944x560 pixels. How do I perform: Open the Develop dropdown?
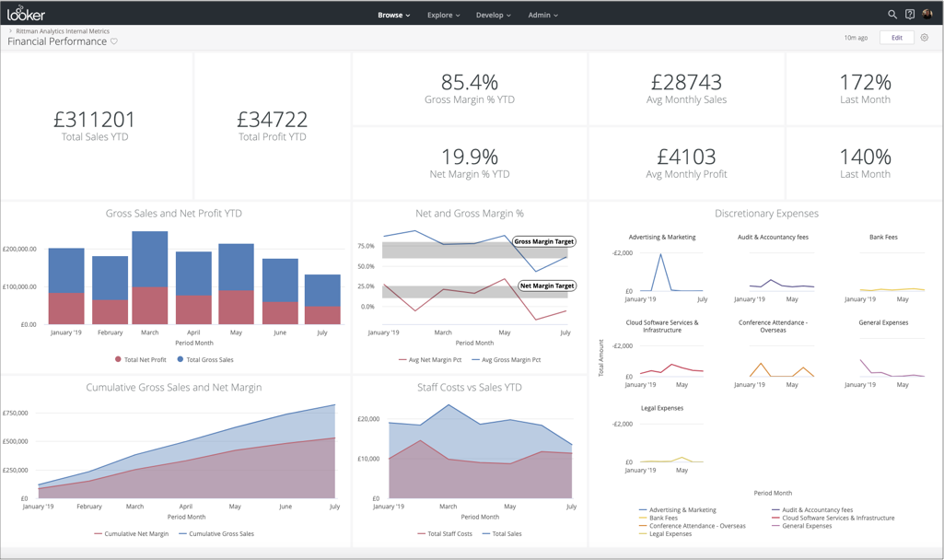coord(493,15)
